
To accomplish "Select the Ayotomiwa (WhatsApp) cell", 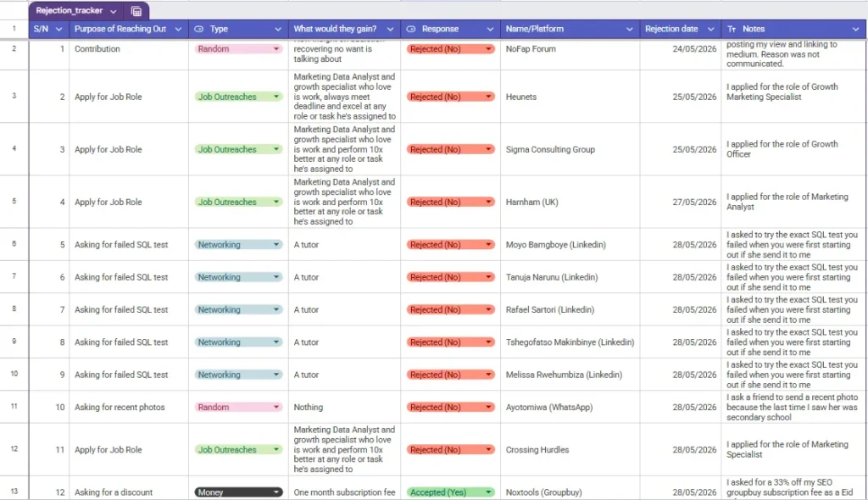I will 570,407.
